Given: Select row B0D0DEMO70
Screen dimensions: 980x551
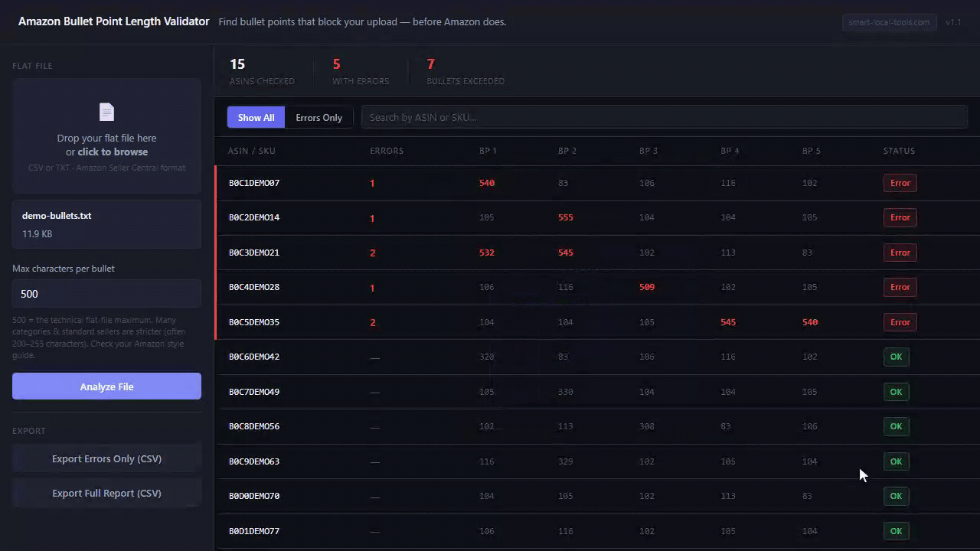Looking at the screenshot, I should click(597, 496).
